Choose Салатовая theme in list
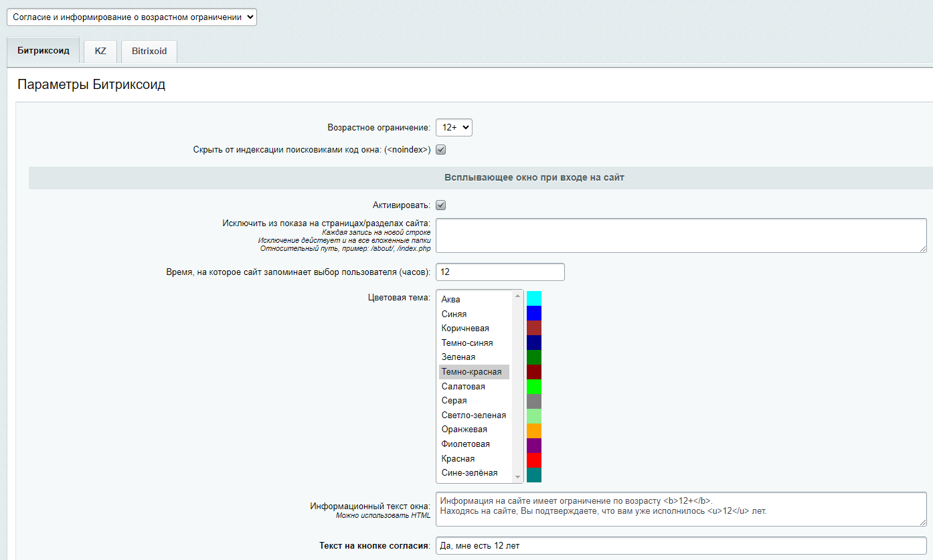 (474, 386)
